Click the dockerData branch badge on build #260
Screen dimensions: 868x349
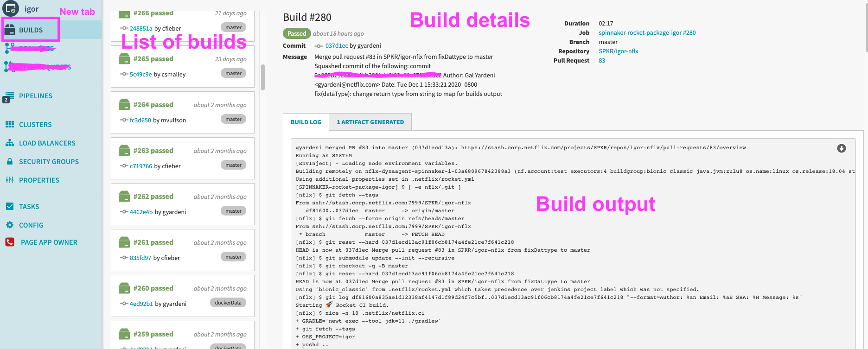coord(228,303)
